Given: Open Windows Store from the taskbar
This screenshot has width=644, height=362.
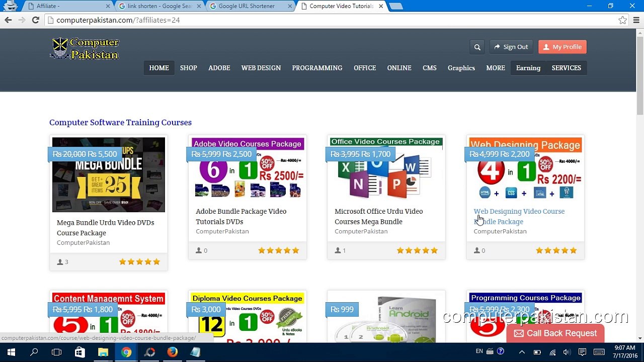Looking at the screenshot, I should point(80,352).
